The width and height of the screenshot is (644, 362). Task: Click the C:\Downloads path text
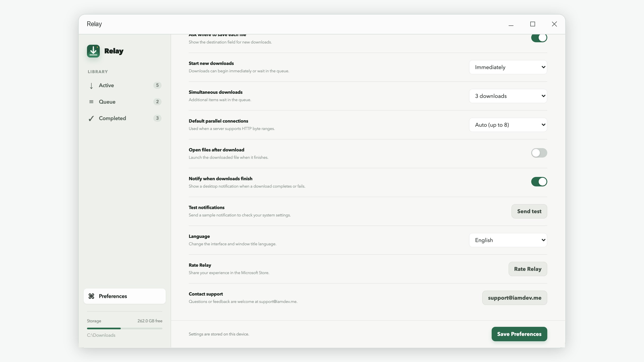(101, 335)
